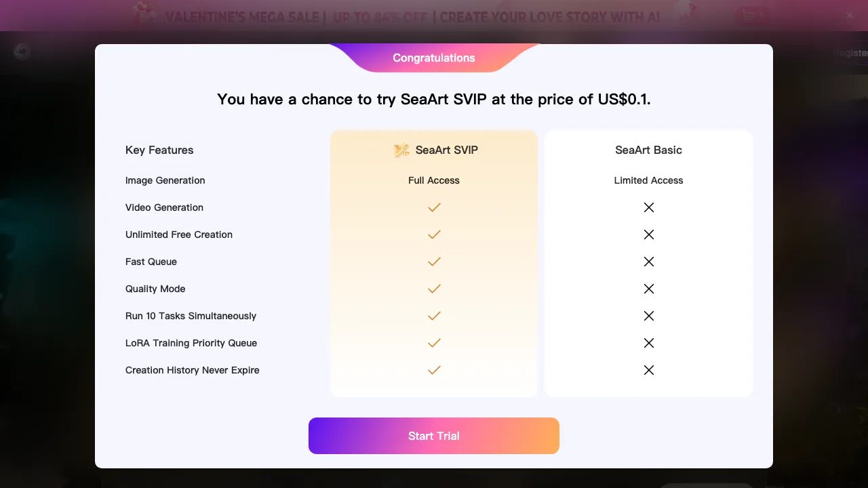Image resolution: width=868 pixels, height=488 pixels.
Task: Dismiss the banner with the top-right X
Action: [848, 16]
